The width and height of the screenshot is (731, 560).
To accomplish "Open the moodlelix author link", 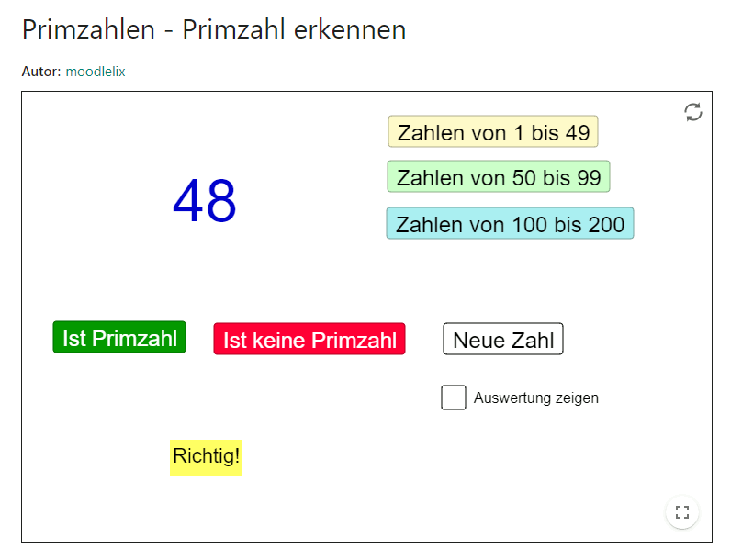I will click(x=96, y=72).
